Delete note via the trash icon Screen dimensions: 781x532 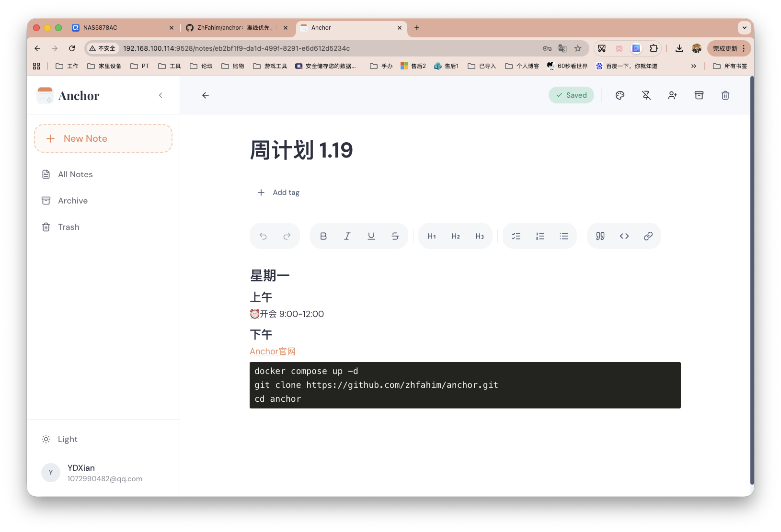[725, 95]
